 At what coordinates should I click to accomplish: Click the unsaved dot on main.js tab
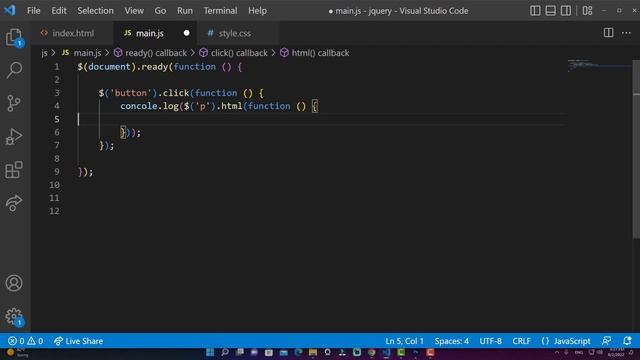click(x=187, y=33)
